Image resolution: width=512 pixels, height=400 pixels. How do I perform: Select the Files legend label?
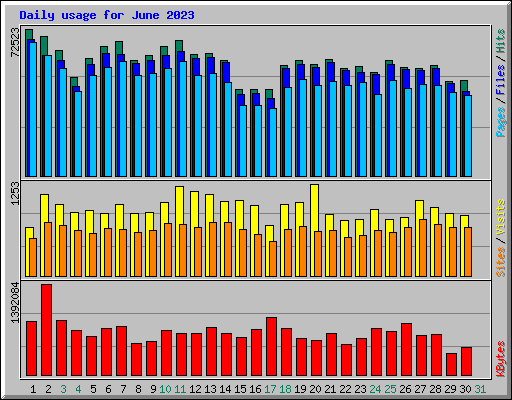(x=501, y=80)
